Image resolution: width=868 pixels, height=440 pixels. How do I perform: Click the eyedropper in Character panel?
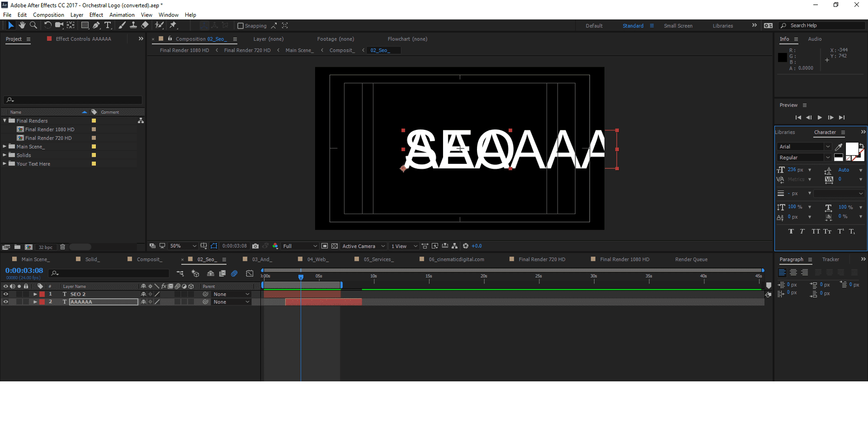tap(838, 147)
